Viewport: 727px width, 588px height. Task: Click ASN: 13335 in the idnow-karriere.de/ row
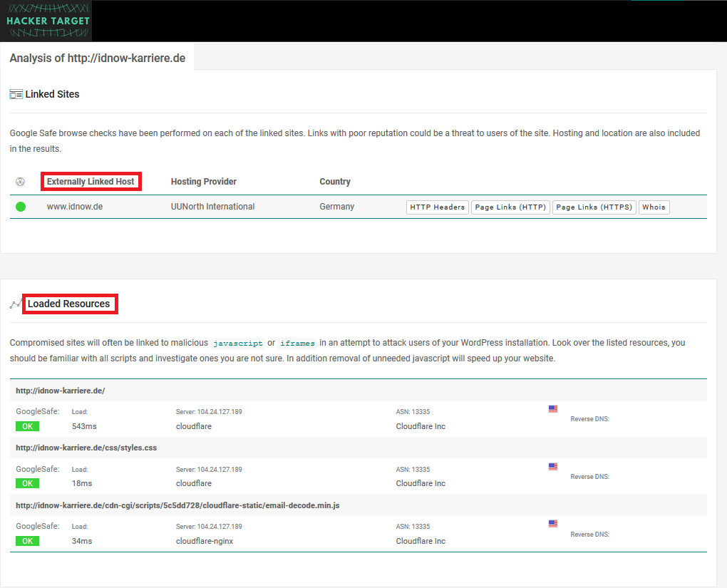click(x=413, y=412)
